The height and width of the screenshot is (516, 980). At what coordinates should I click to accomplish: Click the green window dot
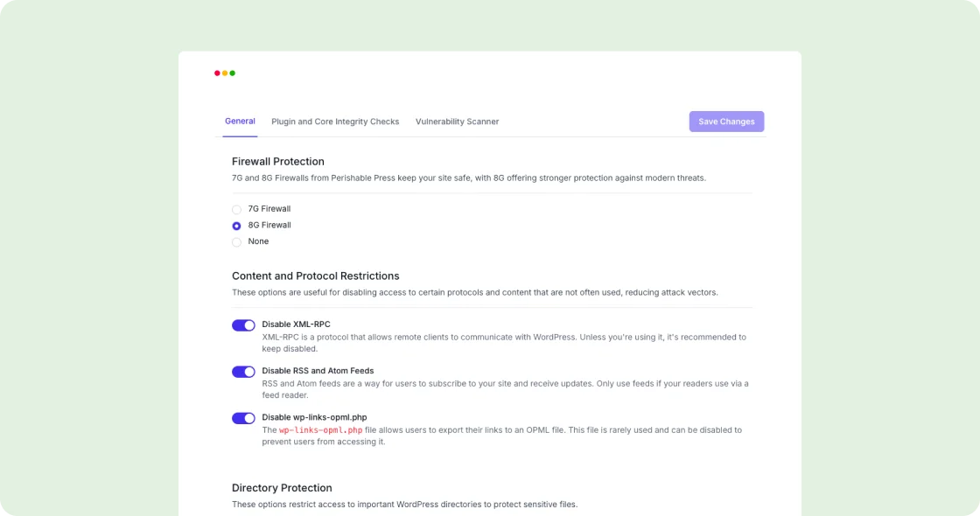[x=233, y=73]
